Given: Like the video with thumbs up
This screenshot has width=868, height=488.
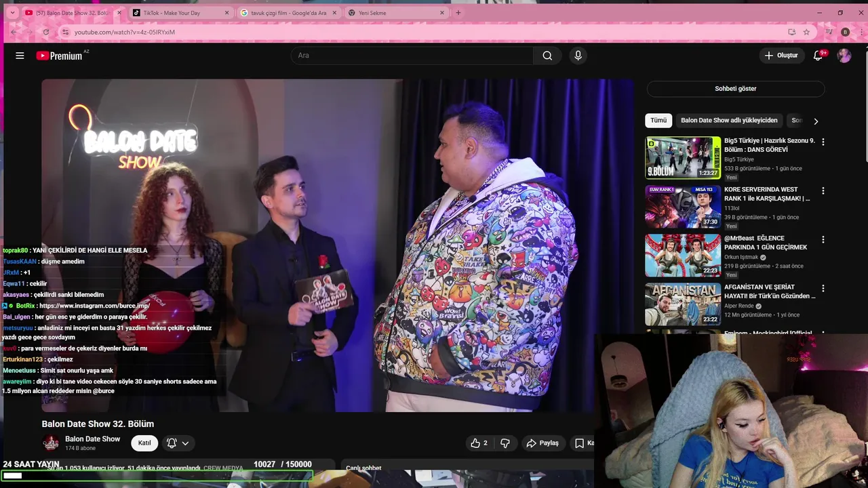Looking at the screenshot, I should pos(479,443).
